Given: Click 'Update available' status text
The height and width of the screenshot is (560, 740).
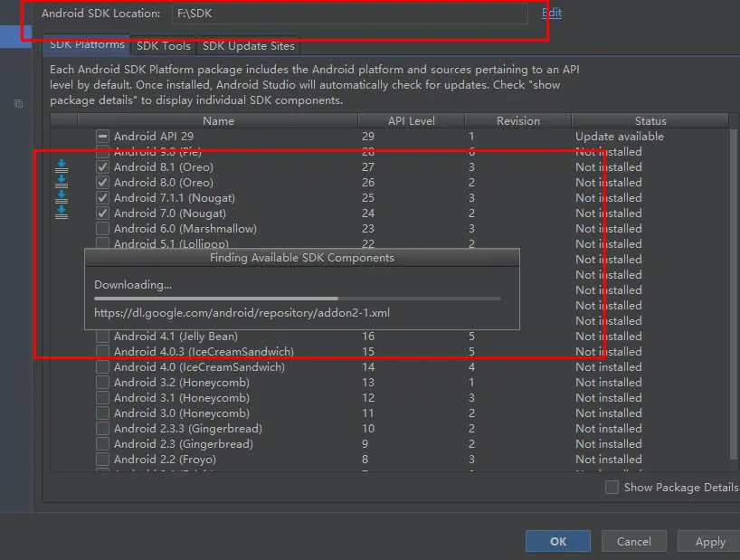Looking at the screenshot, I should point(619,137).
